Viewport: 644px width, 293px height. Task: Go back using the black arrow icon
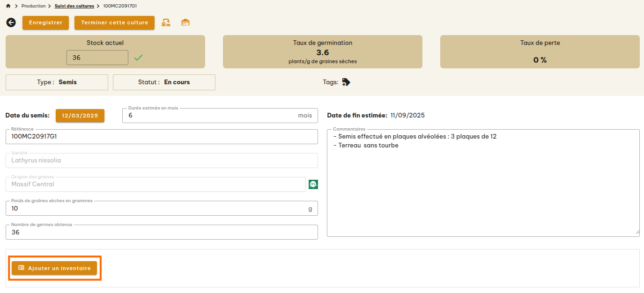pos(11,22)
